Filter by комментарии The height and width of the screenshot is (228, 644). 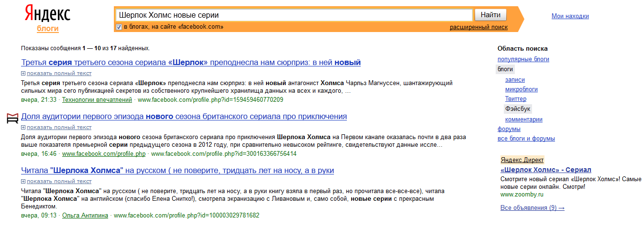click(524, 119)
